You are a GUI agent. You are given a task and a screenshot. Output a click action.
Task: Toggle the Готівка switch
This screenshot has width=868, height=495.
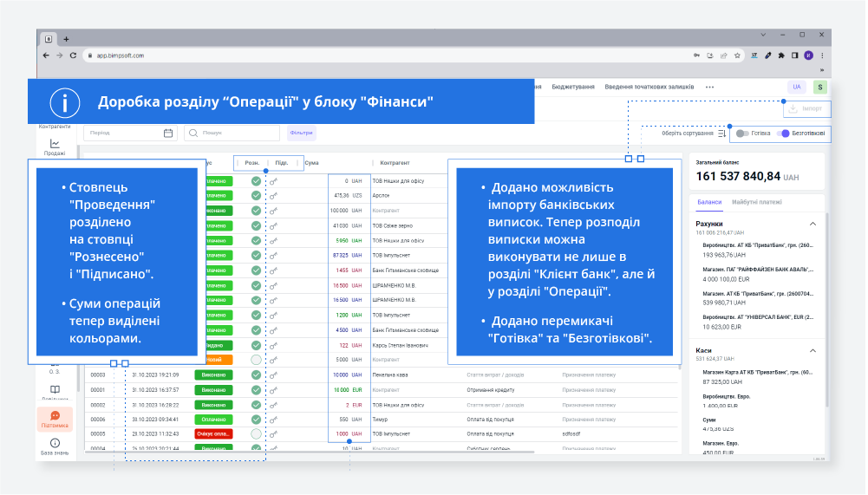pyautogui.click(x=742, y=134)
